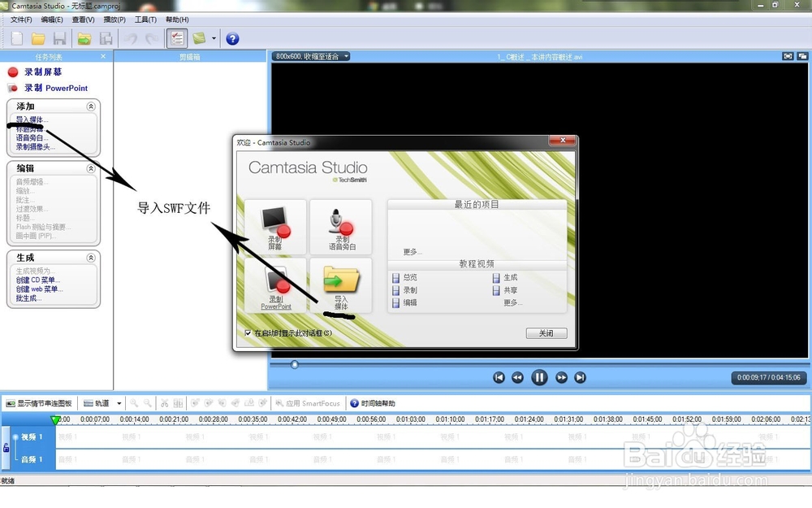
Task: Open the 播放(P) menu
Action: (114, 20)
